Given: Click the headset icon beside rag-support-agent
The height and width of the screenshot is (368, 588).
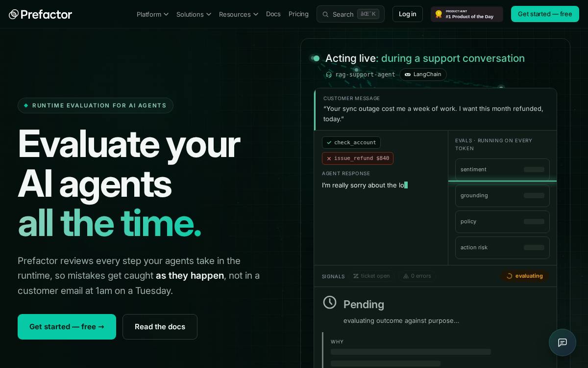Looking at the screenshot, I should click(x=329, y=75).
